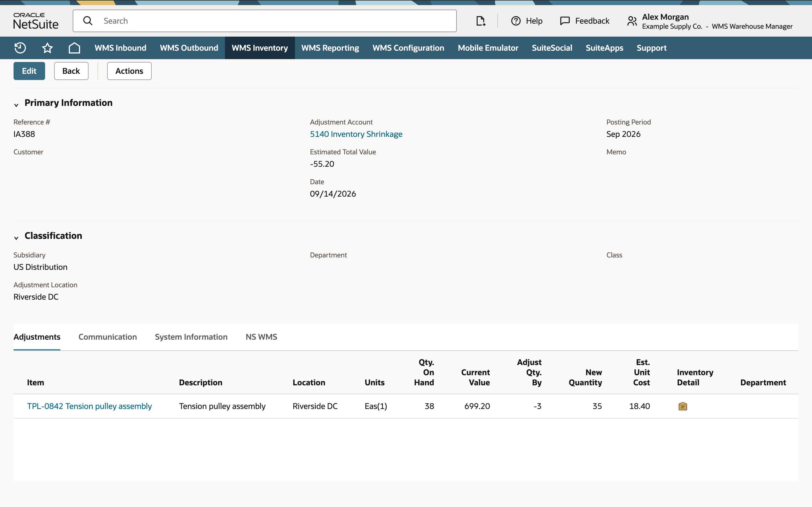Open the Actions dropdown
This screenshot has width=812, height=507.
(129, 71)
